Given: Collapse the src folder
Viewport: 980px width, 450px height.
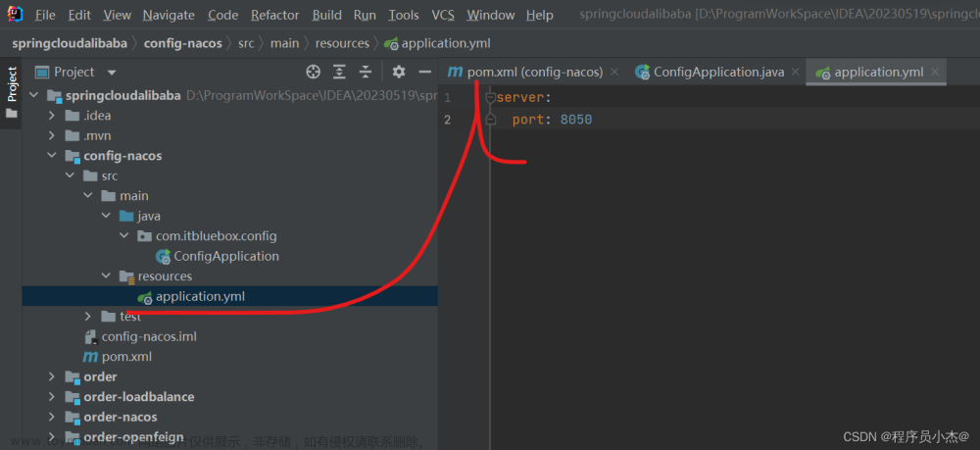Looking at the screenshot, I should [70, 176].
